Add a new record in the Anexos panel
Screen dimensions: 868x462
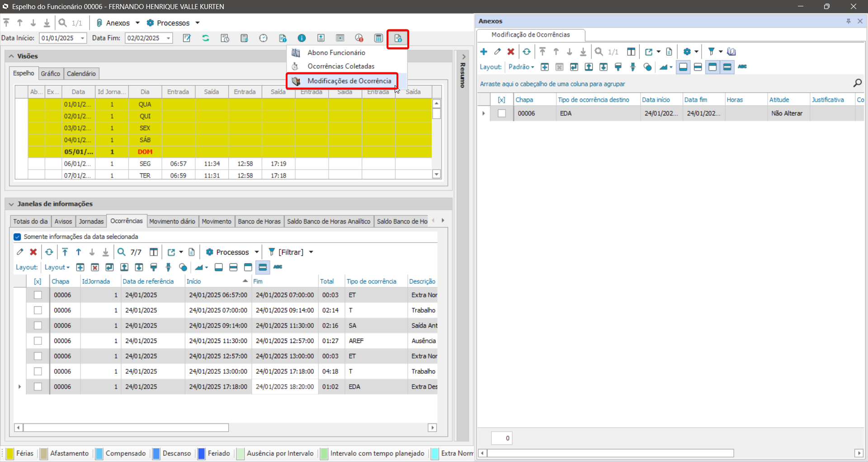[x=484, y=52]
